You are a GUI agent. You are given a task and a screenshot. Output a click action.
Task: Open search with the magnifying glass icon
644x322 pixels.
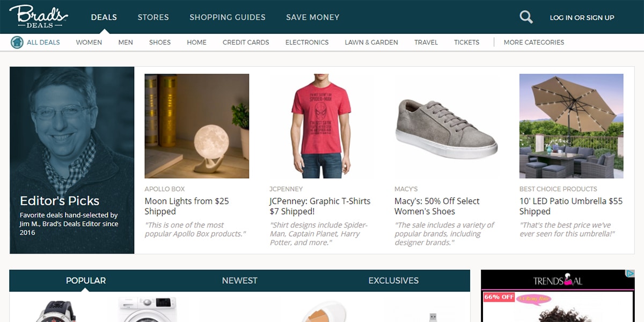526,17
